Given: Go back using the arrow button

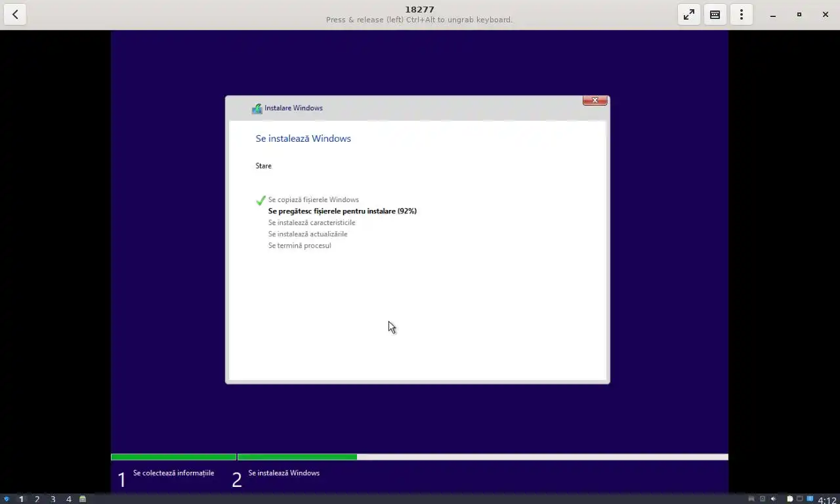Looking at the screenshot, I should (x=15, y=14).
